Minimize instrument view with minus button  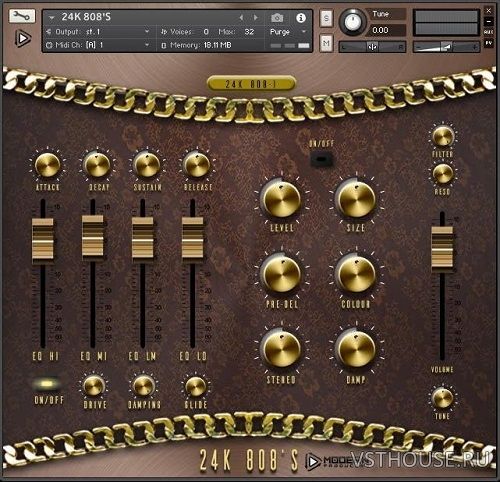[488, 21]
